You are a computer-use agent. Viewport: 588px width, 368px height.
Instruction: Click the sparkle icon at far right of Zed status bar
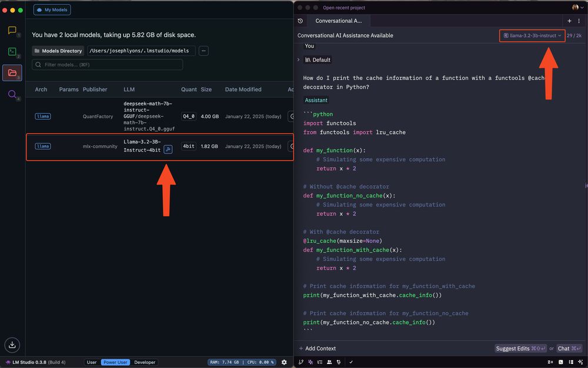(580, 362)
